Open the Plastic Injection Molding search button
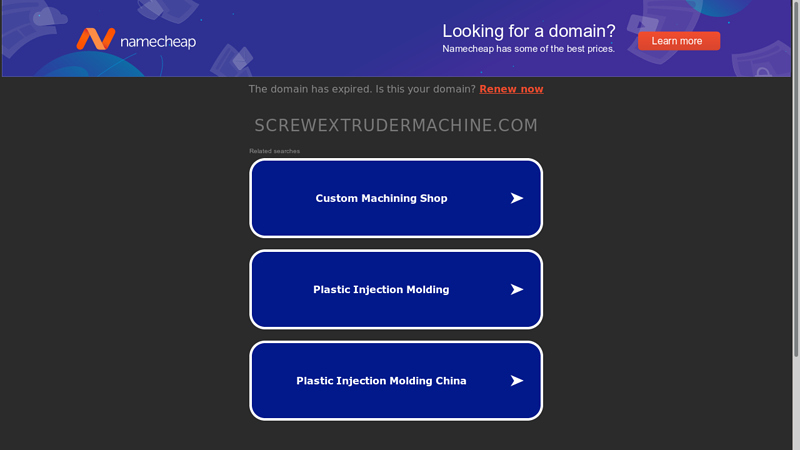 (396, 289)
